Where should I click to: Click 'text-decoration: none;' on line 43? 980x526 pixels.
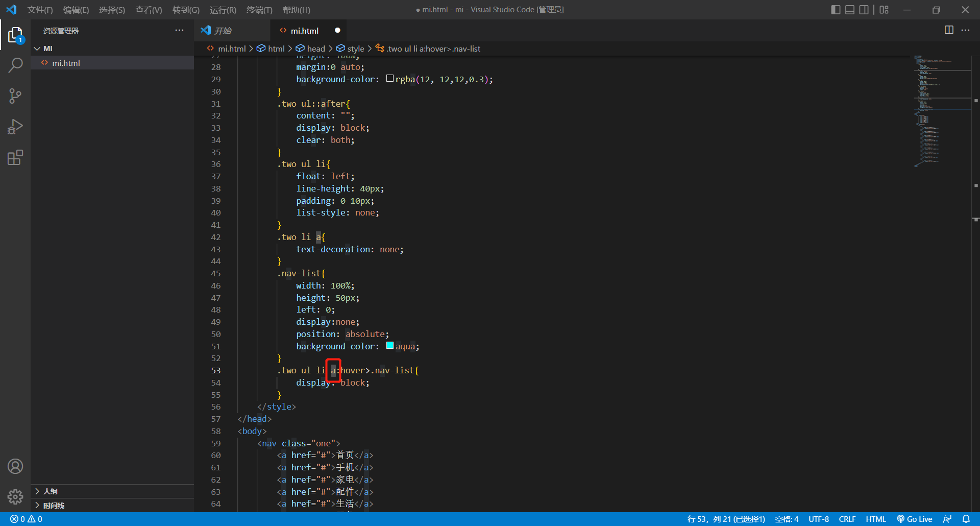pos(350,249)
